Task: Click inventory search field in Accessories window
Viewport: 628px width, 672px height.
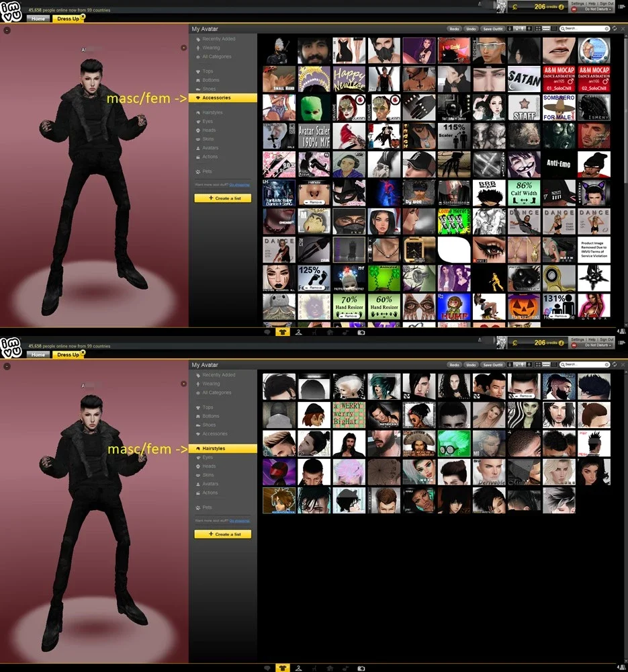Action: pyautogui.click(x=584, y=29)
